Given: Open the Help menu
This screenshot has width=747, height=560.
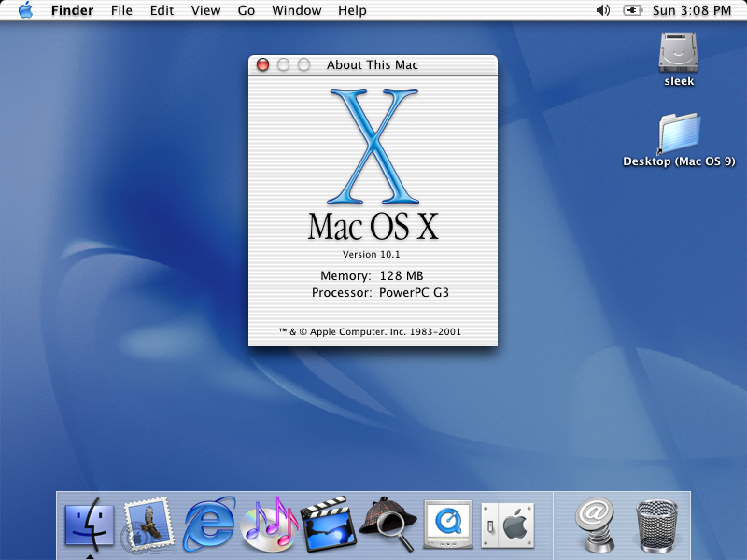Looking at the screenshot, I should point(352,10).
